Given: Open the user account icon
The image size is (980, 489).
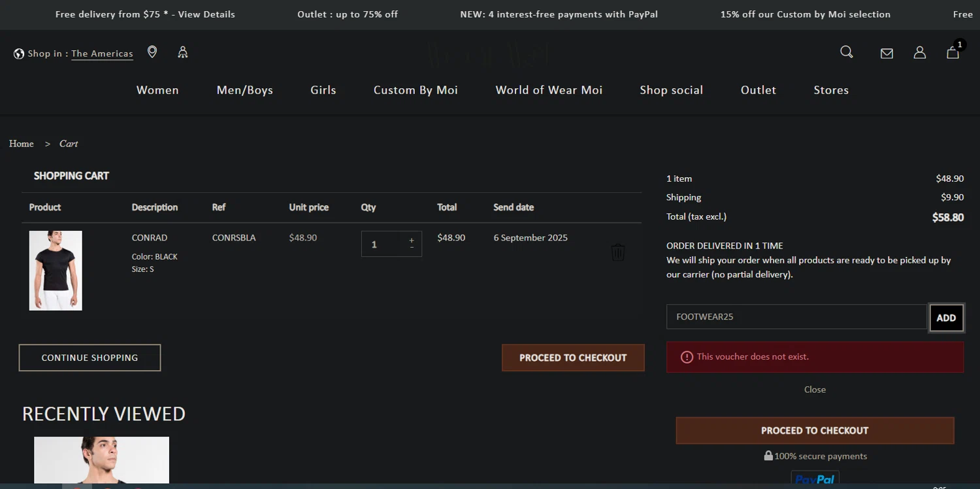Looking at the screenshot, I should pos(920,52).
